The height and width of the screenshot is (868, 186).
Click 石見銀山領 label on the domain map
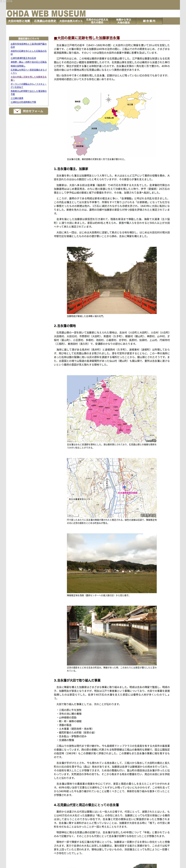[x=109, y=118]
